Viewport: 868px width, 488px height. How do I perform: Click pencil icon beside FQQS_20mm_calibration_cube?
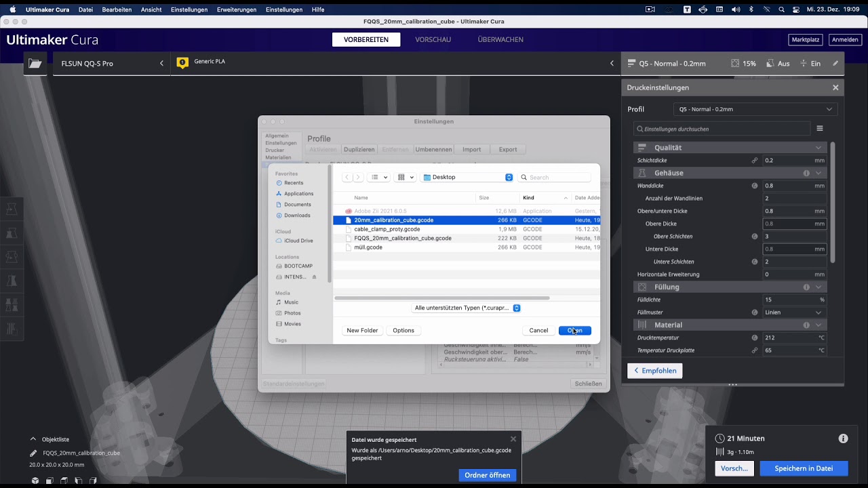click(x=33, y=453)
